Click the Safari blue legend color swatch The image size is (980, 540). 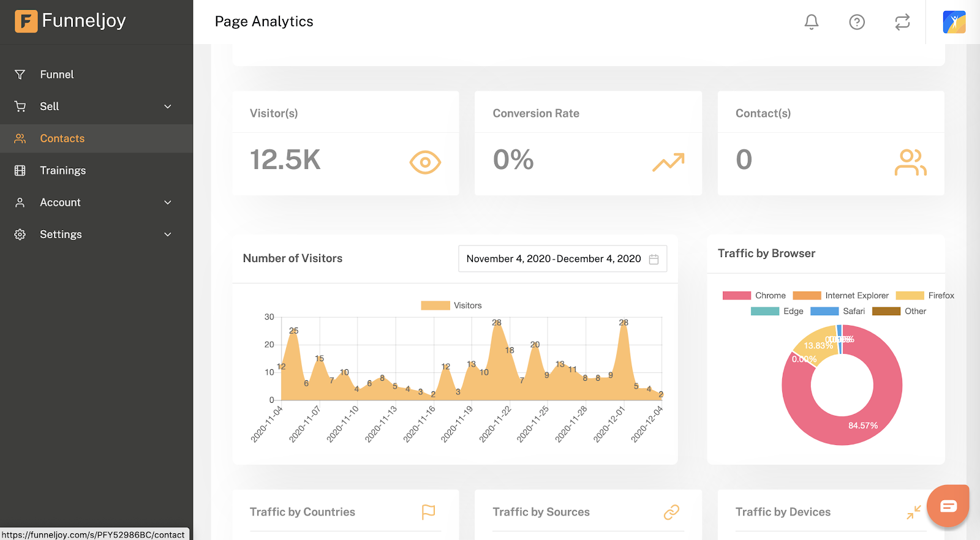click(824, 311)
